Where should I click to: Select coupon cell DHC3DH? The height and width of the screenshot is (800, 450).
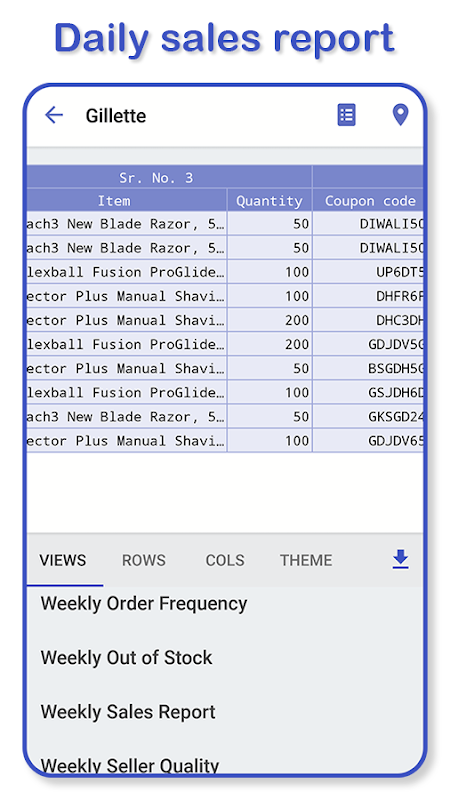coord(368,320)
